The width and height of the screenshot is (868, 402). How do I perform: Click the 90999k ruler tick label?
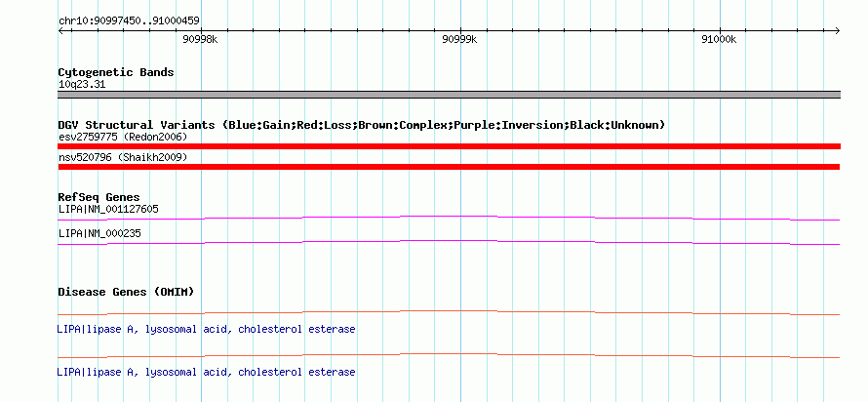460,39
